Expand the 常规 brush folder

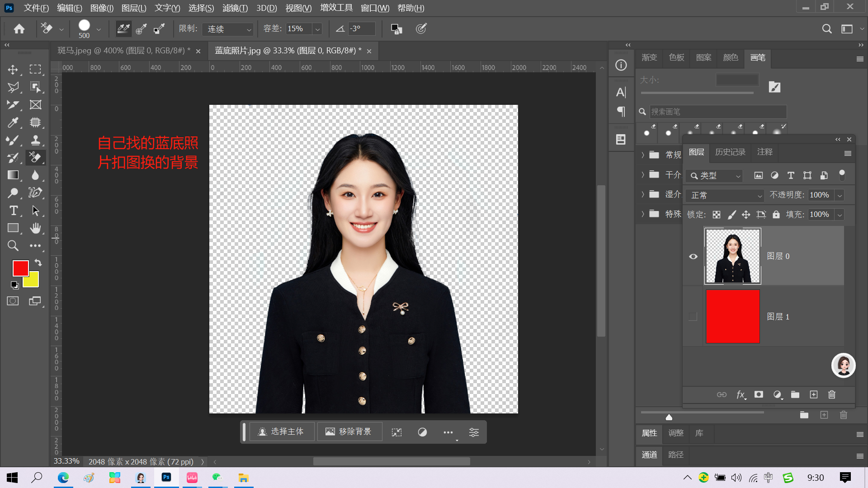tap(642, 155)
